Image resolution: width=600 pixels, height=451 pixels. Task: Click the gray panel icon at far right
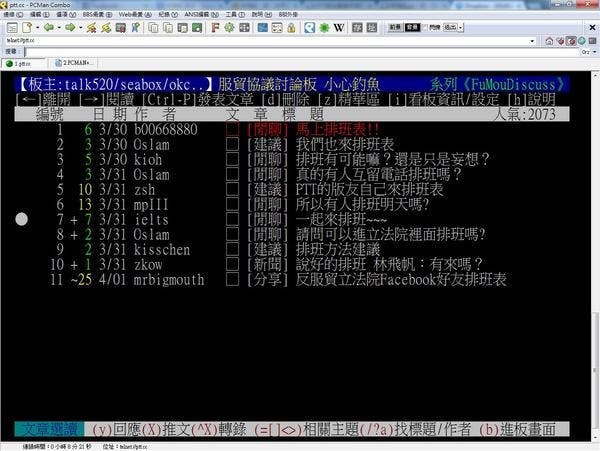tap(593, 41)
